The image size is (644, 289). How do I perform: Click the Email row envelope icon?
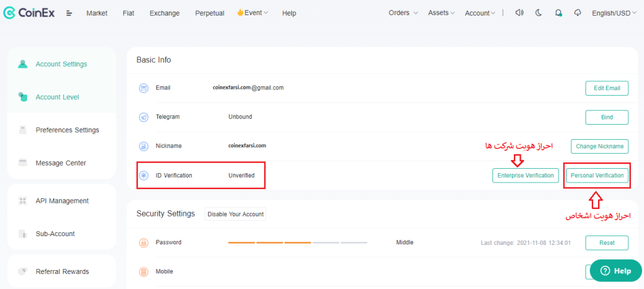click(143, 88)
